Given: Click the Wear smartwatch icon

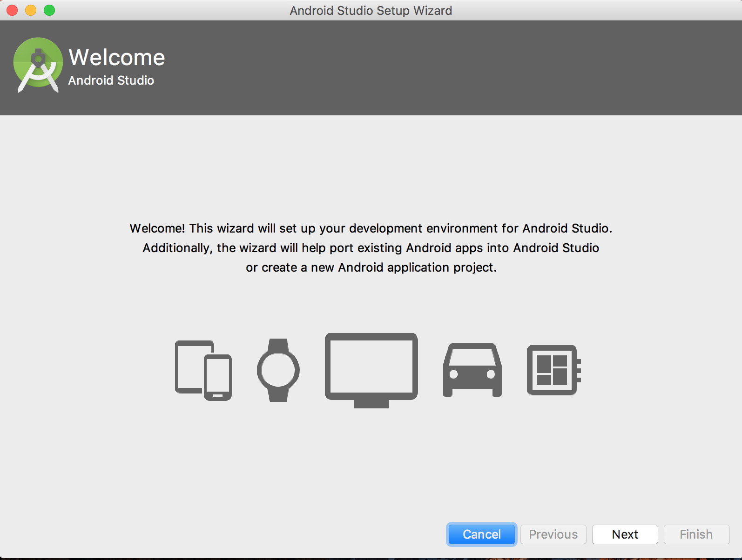Looking at the screenshot, I should click(278, 370).
